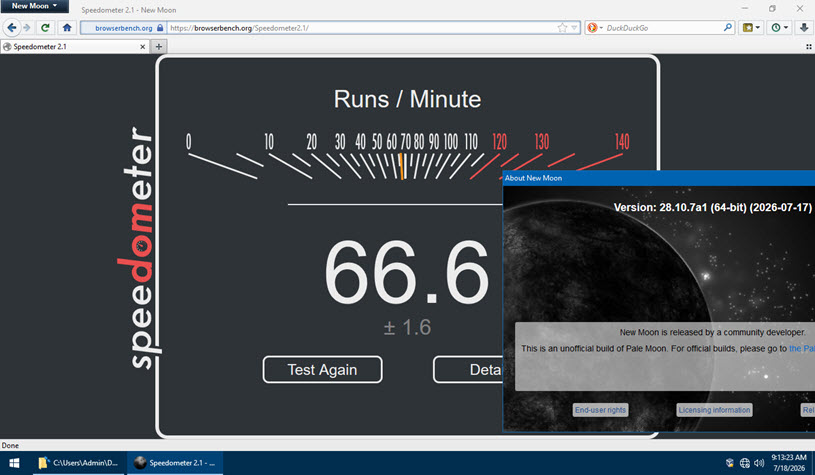Image resolution: width=815 pixels, height=475 pixels.
Task: Open the Bookmarks toolbar button
Action: tap(747, 28)
